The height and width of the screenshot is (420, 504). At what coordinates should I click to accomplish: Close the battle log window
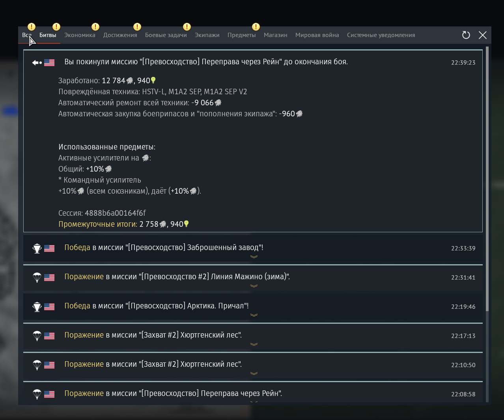tap(482, 35)
